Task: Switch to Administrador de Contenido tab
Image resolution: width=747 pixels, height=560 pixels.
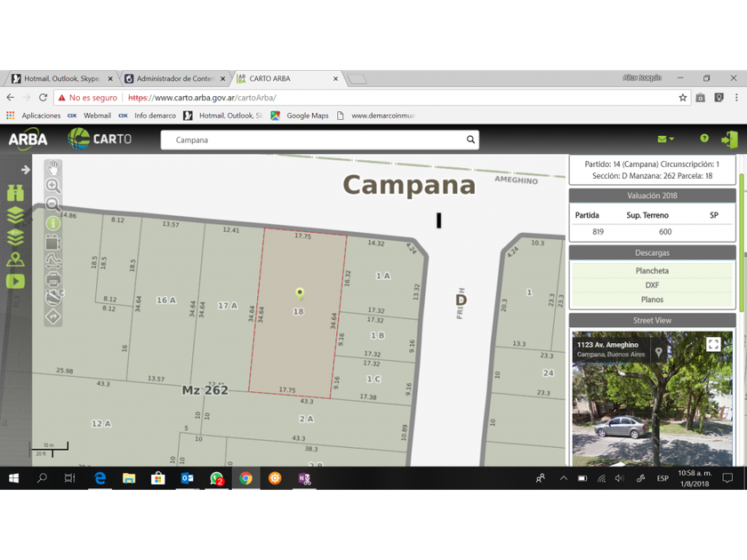Action: [x=173, y=79]
